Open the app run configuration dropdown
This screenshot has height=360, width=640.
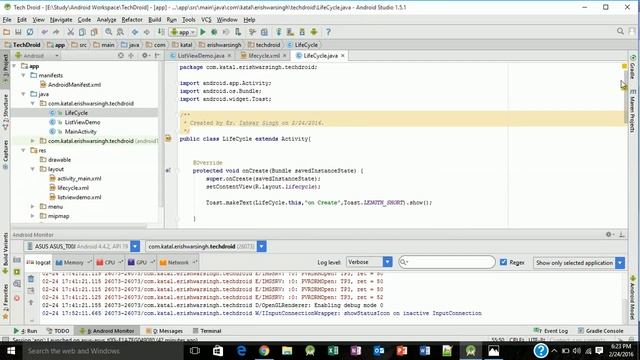[x=183, y=32]
